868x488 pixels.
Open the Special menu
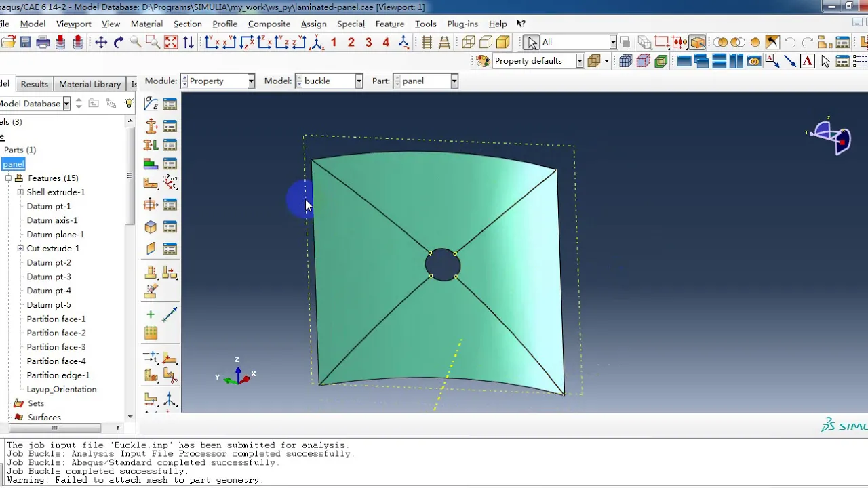(x=351, y=24)
